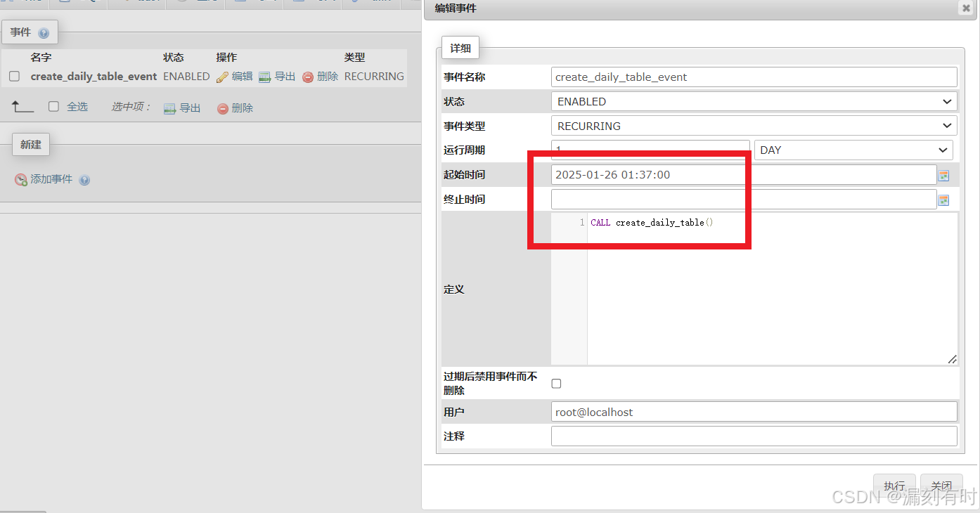Viewport: 980px width, 513px height.
Task: Open the 事件类型 dropdown showing RECURRING
Action: click(x=754, y=126)
